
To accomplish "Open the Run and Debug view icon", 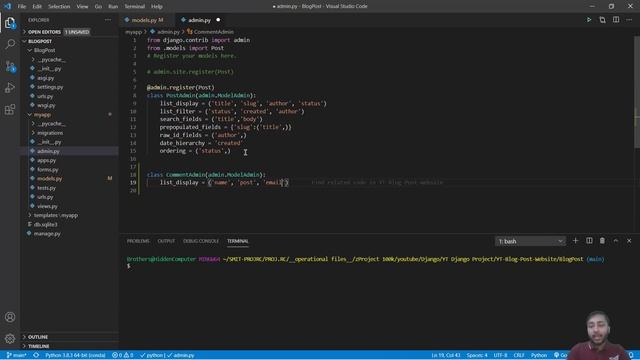I will [10, 87].
